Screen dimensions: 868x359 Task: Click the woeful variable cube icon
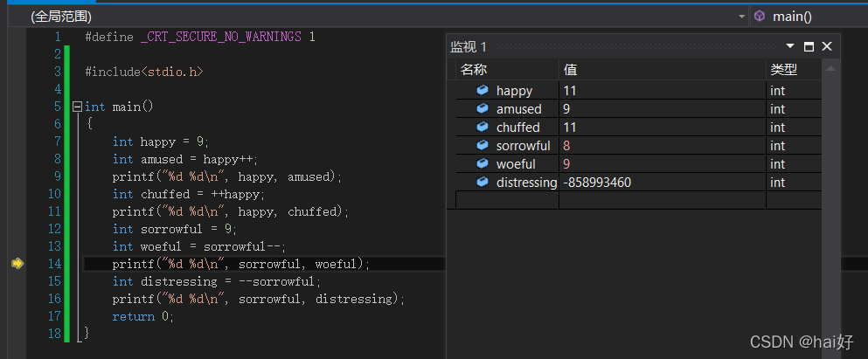482,163
